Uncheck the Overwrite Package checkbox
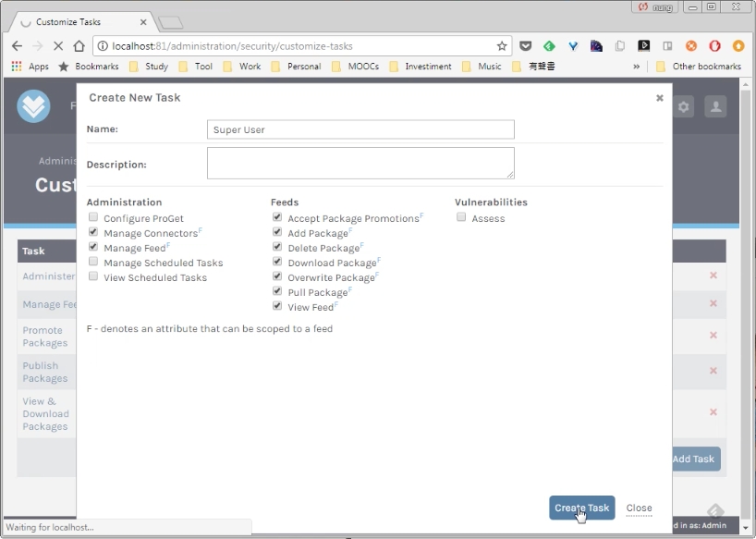Screen dimensions: 756x539 click(x=277, y=276)
